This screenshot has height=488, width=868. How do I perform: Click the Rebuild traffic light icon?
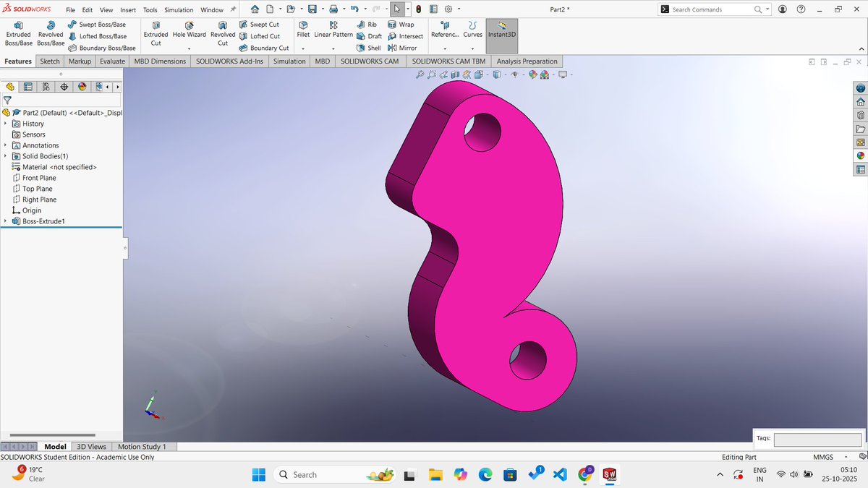coord(419,9)
